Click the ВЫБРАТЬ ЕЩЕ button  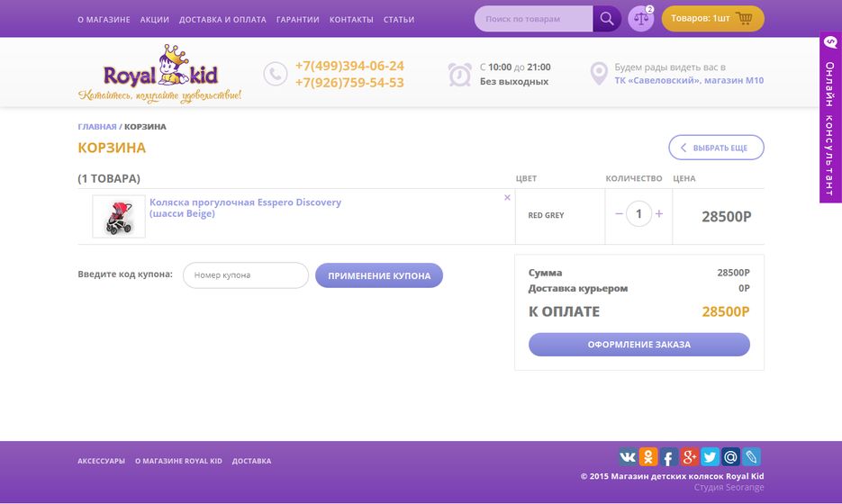pos(716,148)
